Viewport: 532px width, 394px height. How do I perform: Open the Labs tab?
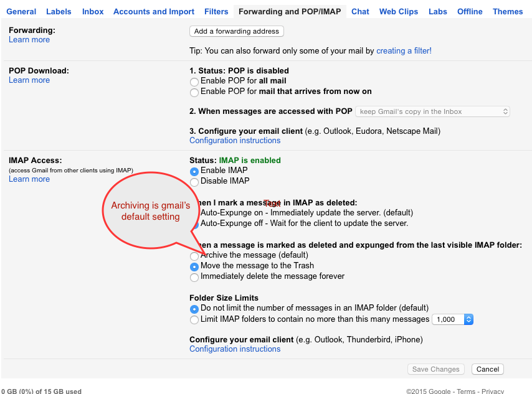(x=438, y=12)
